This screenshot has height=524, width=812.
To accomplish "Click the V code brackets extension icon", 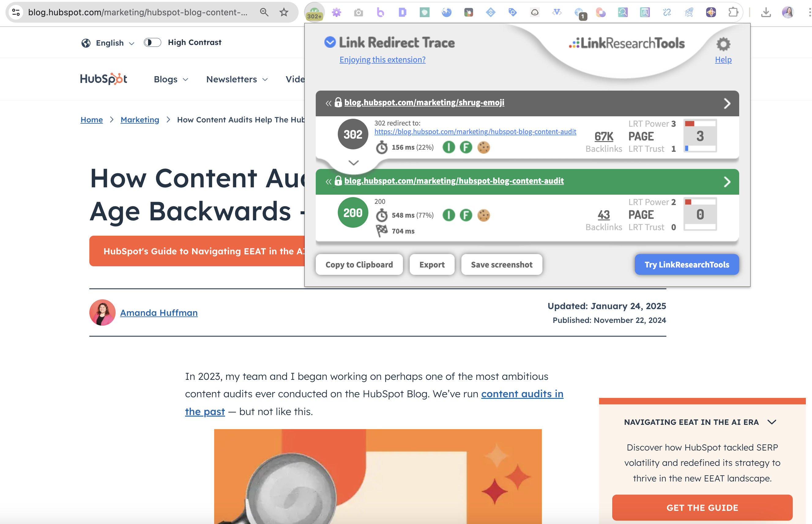I will tap(557, 13).
